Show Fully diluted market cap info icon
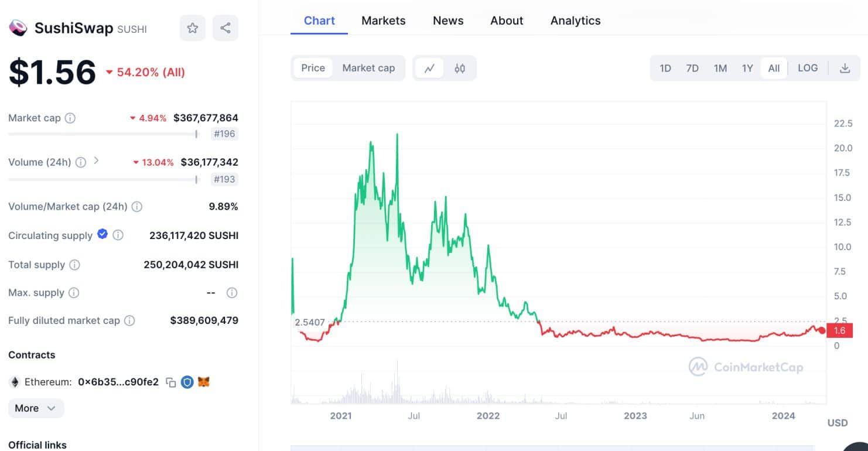This screenshot has height=451, width=868. (x=129, y=320)
